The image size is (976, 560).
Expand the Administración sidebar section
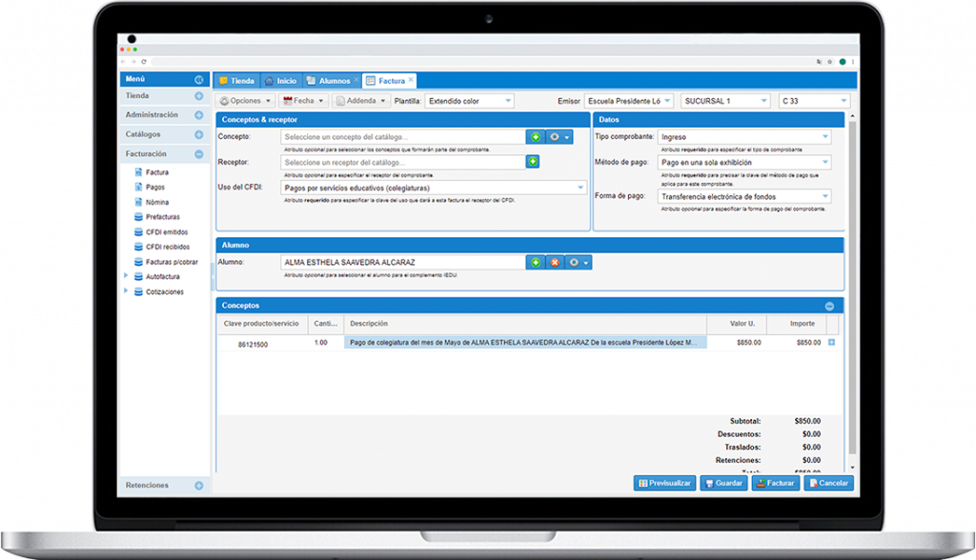pyautogui.click(x=199, y=115)
